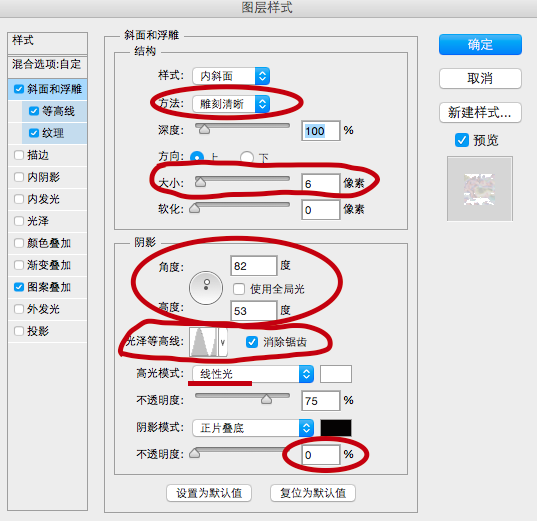This screenshot has height=521, width=537.
Task: Enable the 投影 drop shadow checkbox
Action: coord(19,331)
